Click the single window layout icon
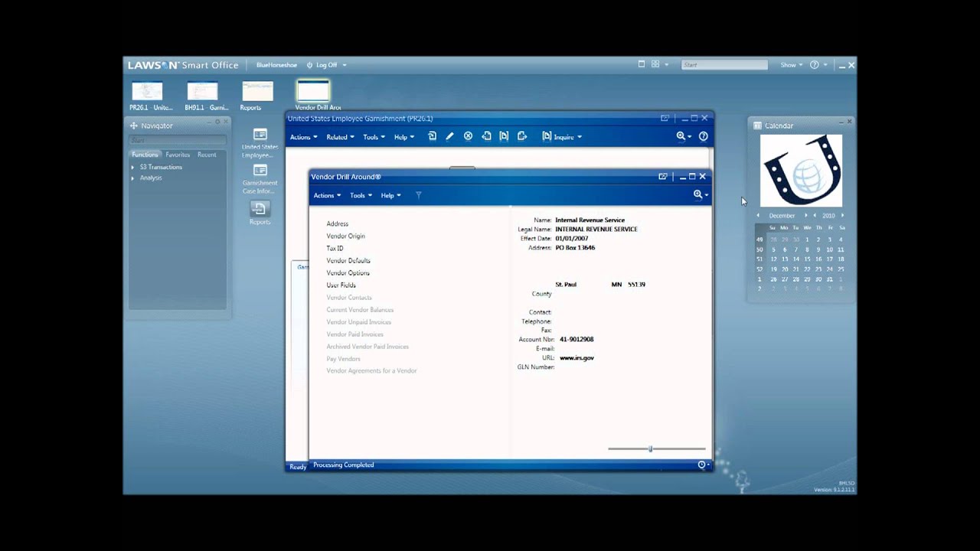 tap(642, 64)
